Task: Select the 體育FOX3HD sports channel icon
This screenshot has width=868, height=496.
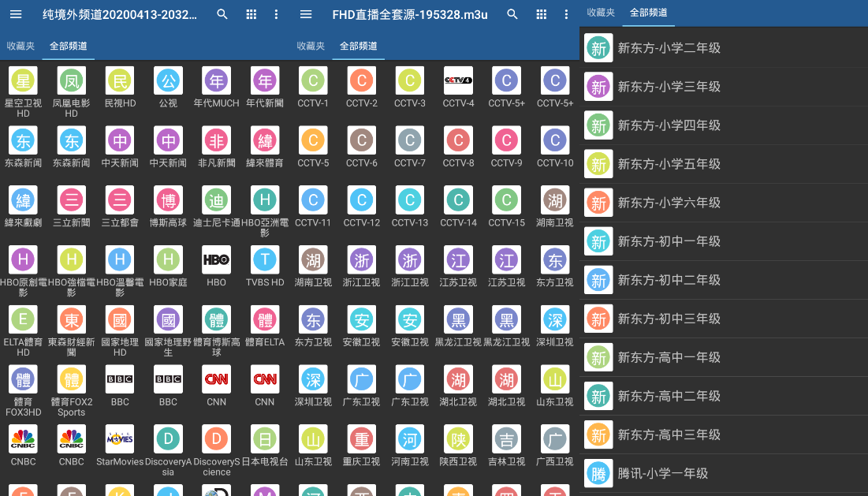Action: [23, 379]
